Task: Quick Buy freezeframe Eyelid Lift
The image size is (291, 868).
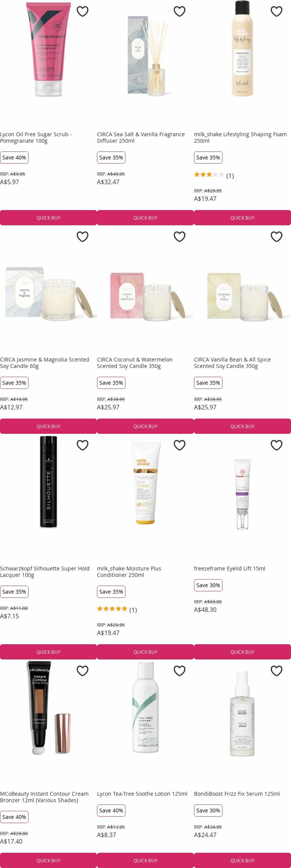Action: 242,652
